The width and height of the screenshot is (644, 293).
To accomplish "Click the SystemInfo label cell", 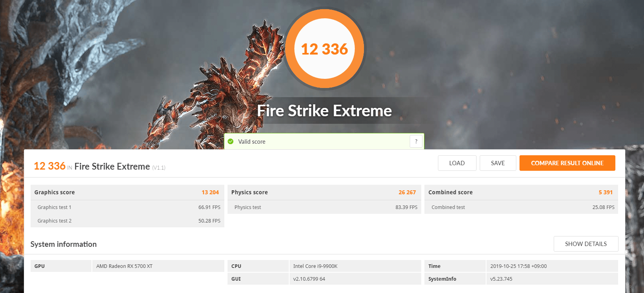I will click(x=455, y=279).
